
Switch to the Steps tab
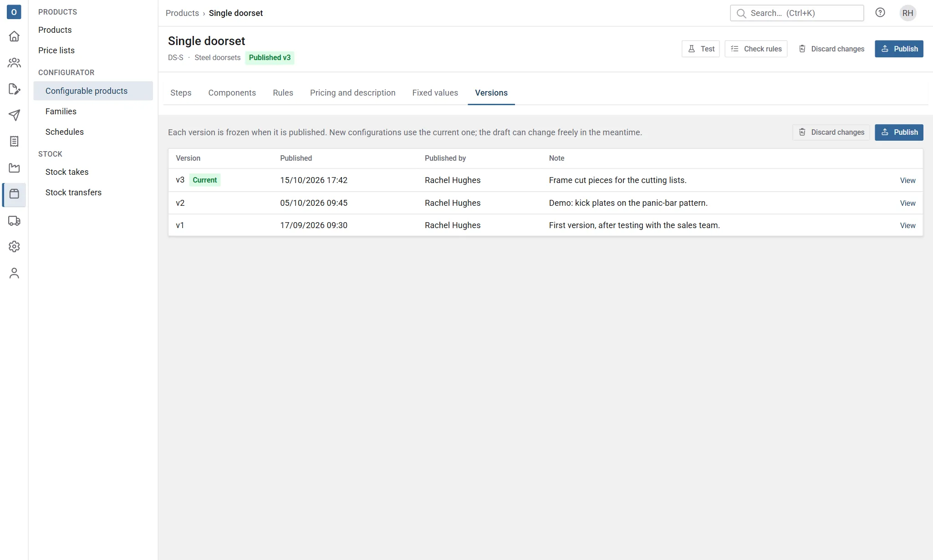tap(181, 93)
